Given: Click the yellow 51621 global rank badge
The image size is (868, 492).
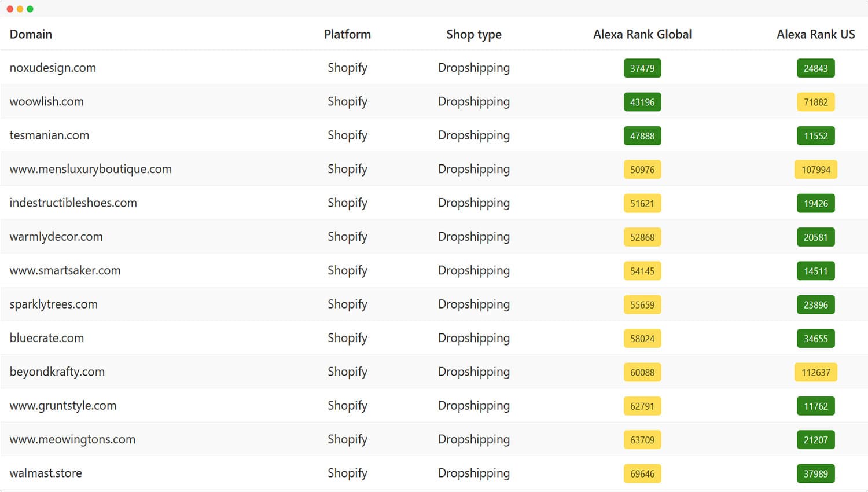Looking at the screenshot, I should pos(642,203).
